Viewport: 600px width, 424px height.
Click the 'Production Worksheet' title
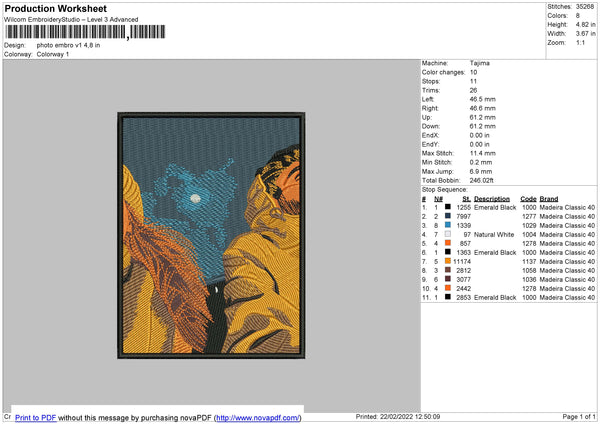point(55,8)
